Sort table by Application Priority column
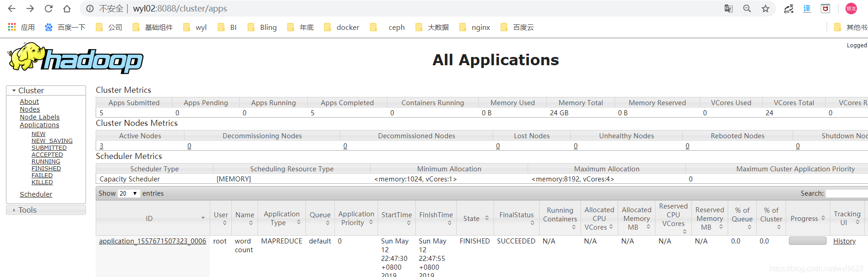Screen dimensions: 868x277 [356, 218]
